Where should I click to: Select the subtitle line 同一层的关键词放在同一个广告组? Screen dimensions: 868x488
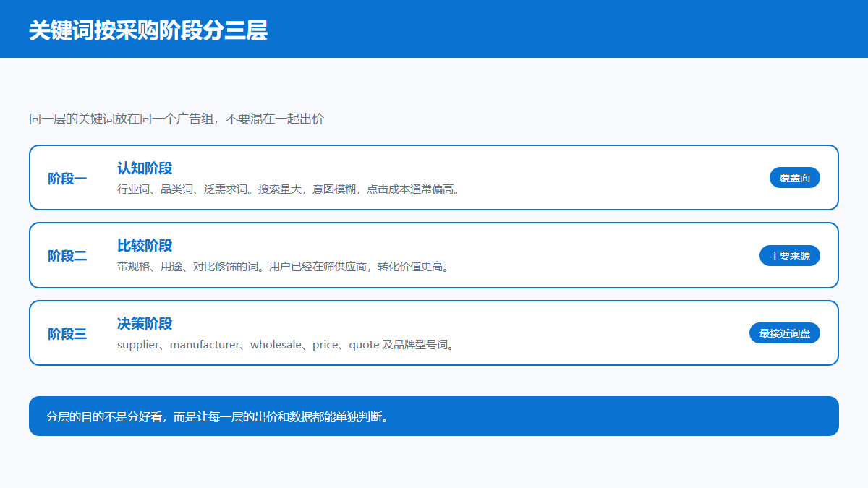176,119
